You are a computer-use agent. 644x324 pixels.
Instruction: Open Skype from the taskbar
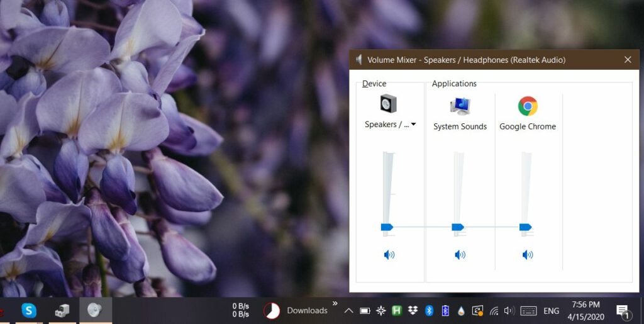pos(29,310)
